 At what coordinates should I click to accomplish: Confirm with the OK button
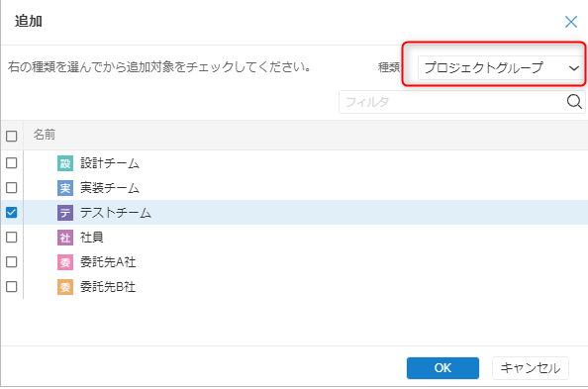(442, 368)
